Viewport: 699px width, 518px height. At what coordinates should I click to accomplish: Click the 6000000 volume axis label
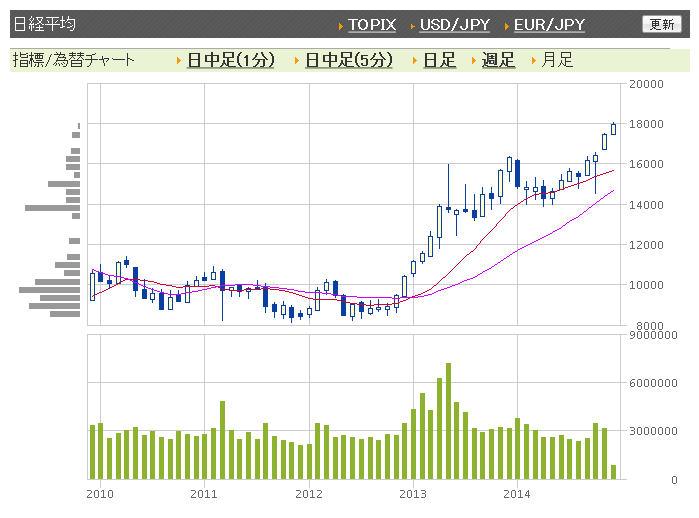pos(653,383)
